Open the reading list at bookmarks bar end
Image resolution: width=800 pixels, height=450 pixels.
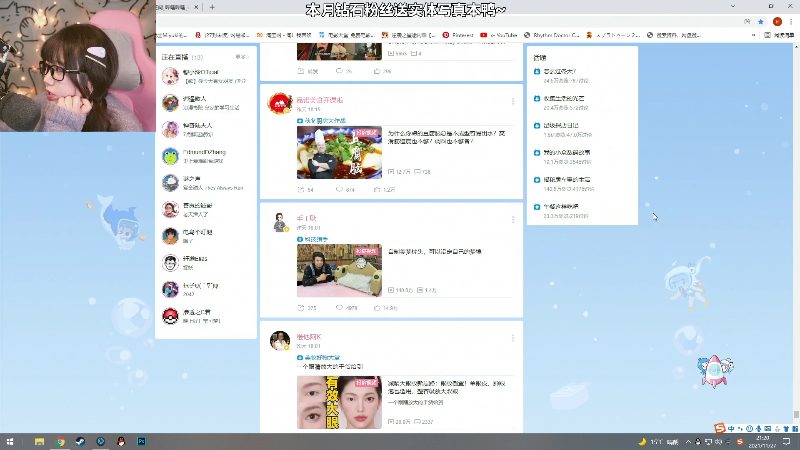779,35
